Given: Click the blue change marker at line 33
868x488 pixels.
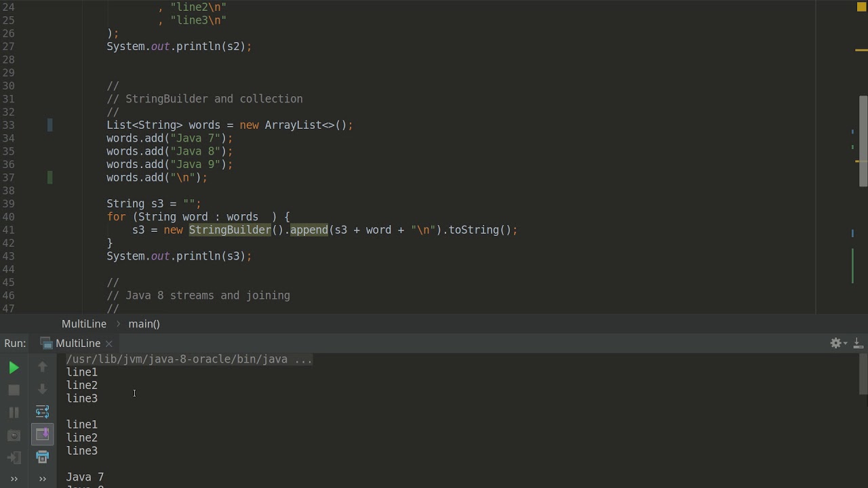Looking at the screenshot, I should coord(50,125).
